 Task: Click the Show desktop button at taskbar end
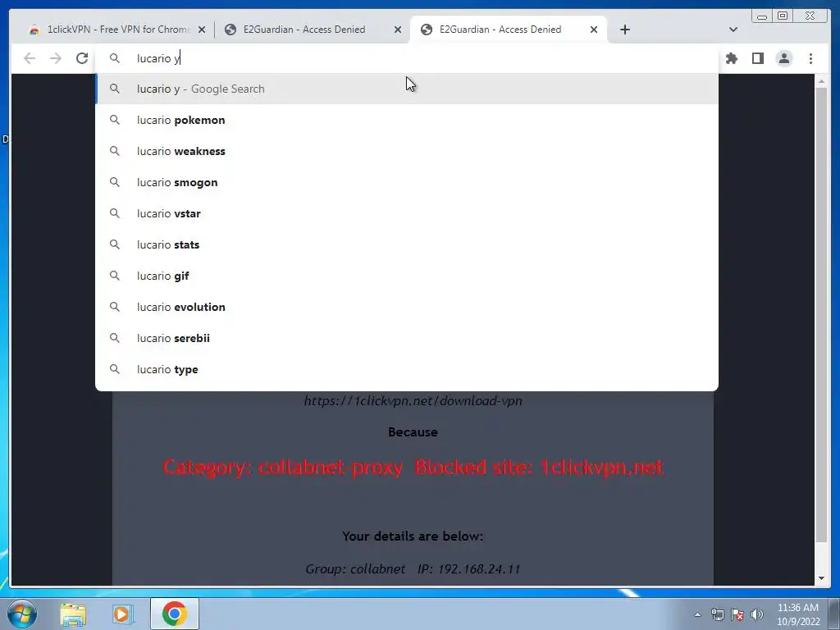834,614
